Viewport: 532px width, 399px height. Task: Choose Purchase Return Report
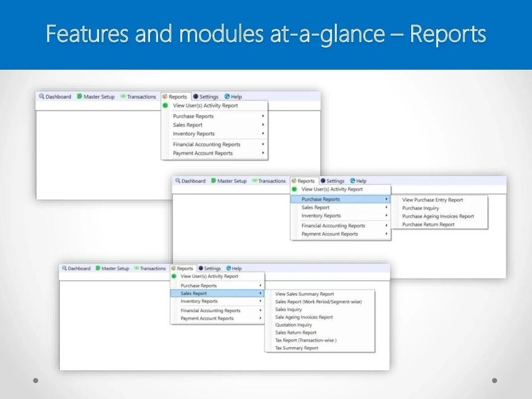(x=428, y=225)
